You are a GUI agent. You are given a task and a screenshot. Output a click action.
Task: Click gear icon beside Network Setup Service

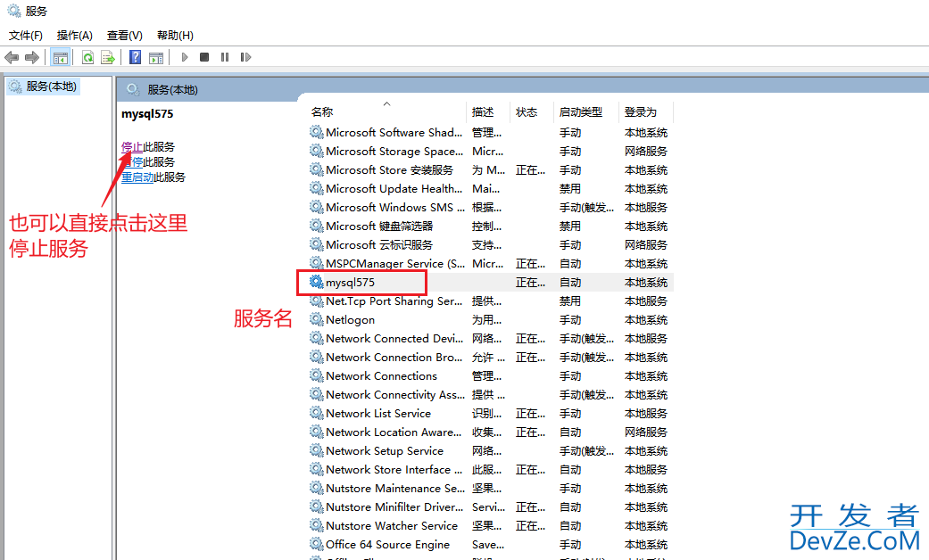[317, 450]
